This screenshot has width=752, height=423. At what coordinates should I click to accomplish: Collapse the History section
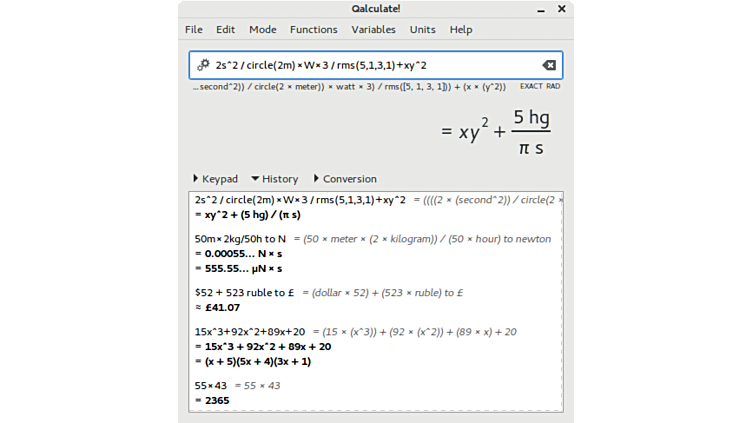(274, 179)
